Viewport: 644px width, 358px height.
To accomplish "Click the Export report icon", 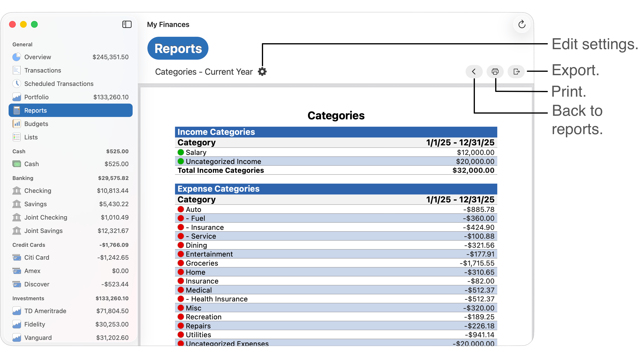I will point(516,72).
